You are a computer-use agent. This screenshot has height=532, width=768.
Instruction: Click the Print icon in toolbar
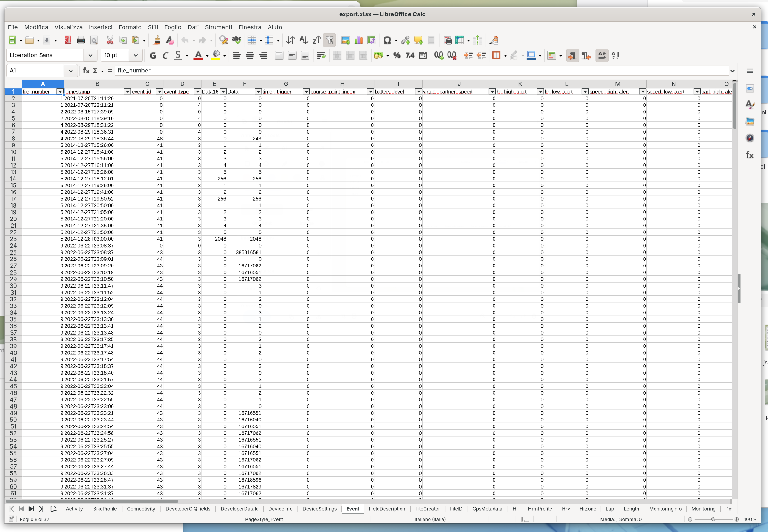click(81, 40)
